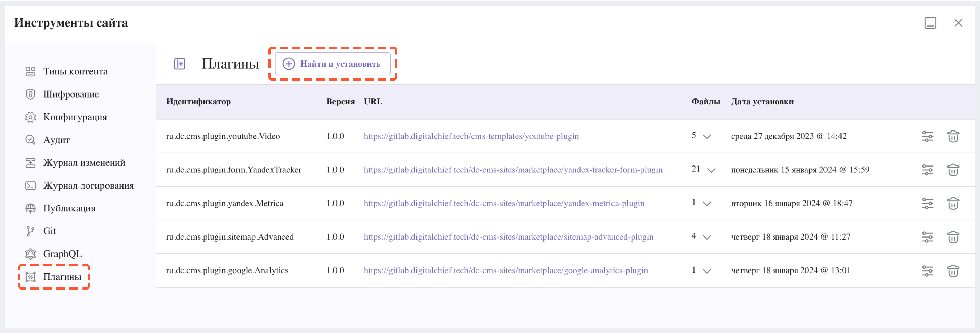Go to the Публикация section
Viewport: 980px width, 333px height.
(69, 208)
